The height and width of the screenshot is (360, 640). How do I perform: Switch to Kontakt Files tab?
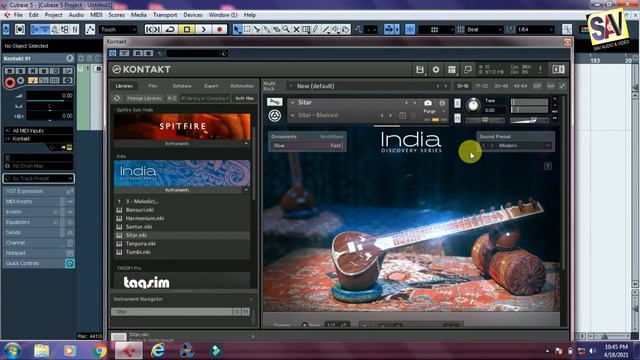pyautogui.click(x=153, y=86)
